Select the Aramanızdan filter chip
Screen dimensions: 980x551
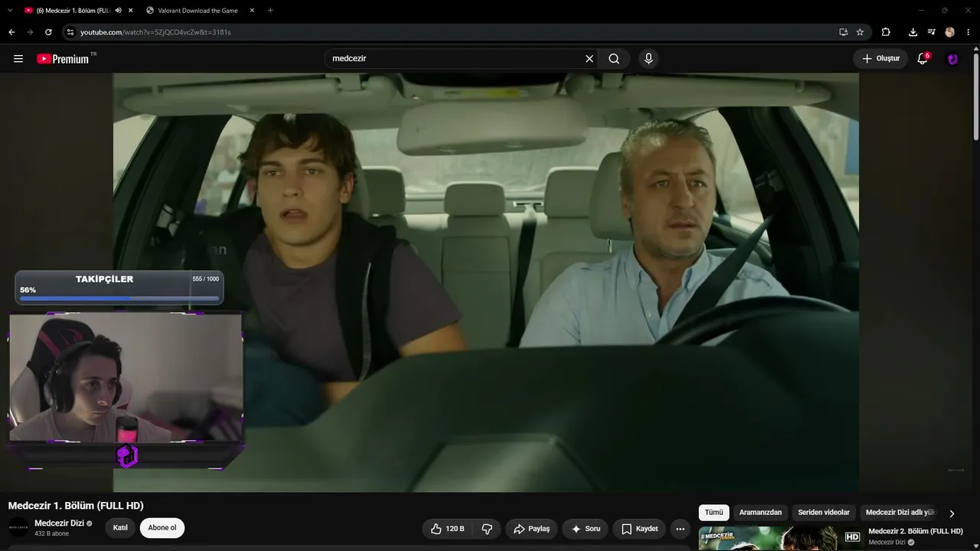(x=760, y=513)
